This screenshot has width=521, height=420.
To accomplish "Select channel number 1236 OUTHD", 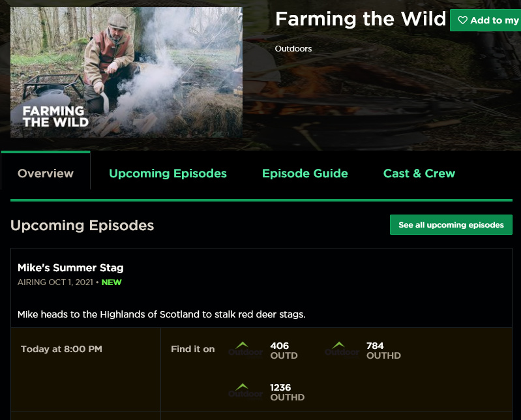I will [x=287, y=392].
